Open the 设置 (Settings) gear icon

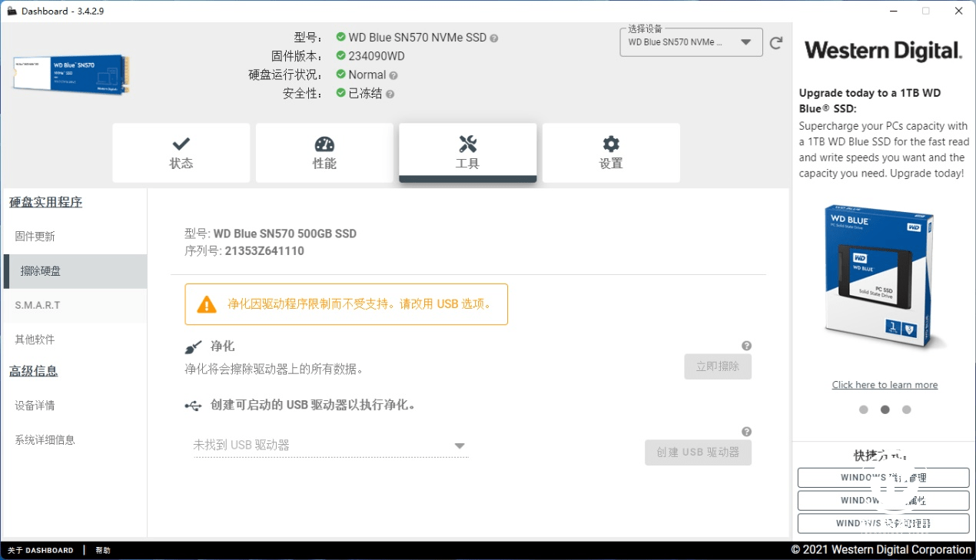[610, 143]
